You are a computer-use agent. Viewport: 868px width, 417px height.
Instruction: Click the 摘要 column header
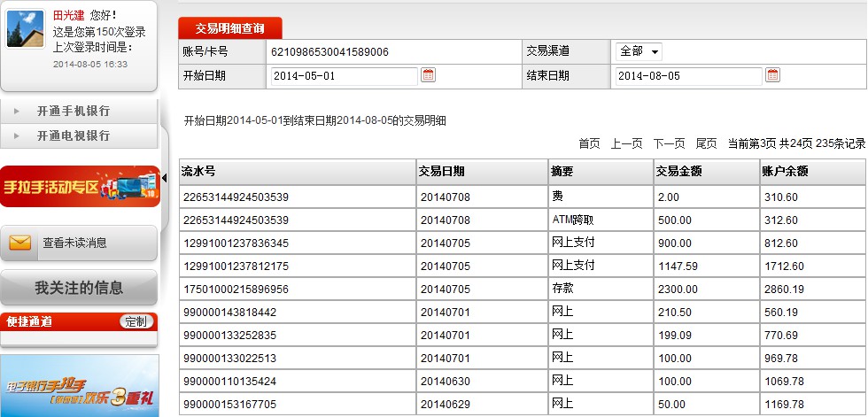click(x=601, y=172)
